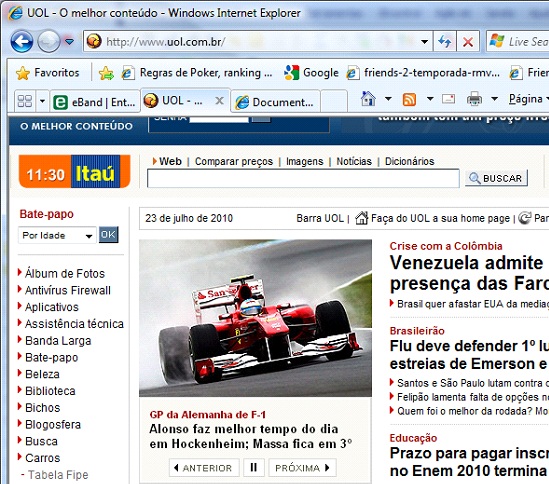The image size is (549, 484).
Task: Open Banda Larga link
Action: [58, 341]
